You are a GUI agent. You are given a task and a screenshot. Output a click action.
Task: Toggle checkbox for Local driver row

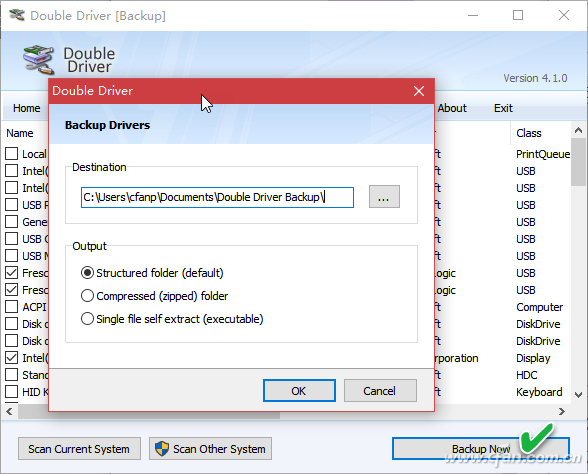12,153
